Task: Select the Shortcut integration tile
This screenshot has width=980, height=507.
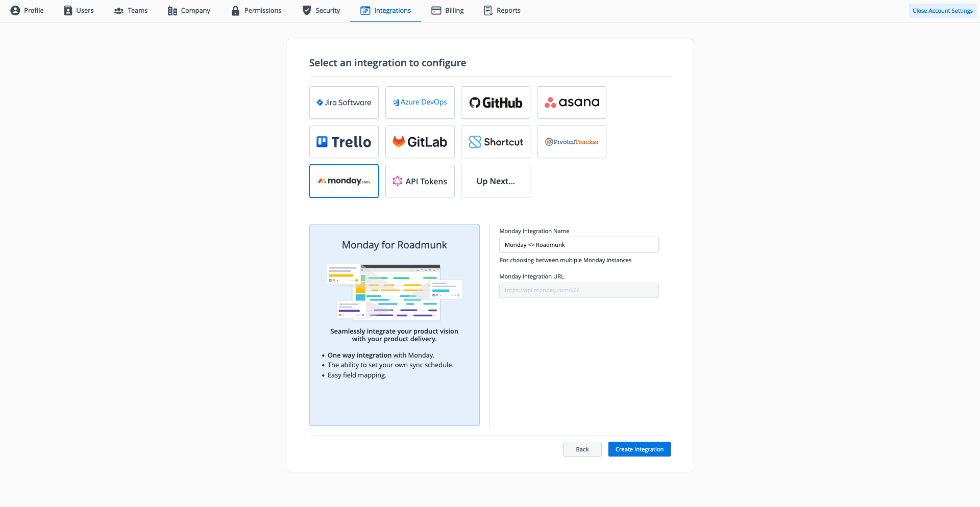Action: [x=495, y=142]
